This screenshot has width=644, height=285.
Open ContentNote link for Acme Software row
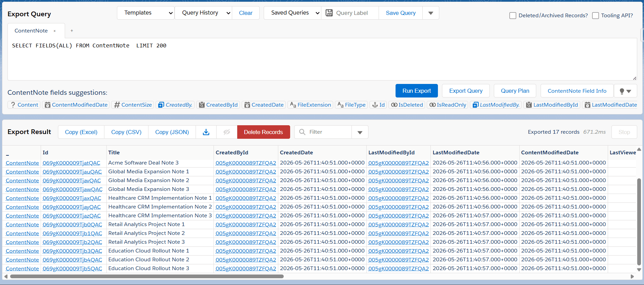[x=22, y=163]
